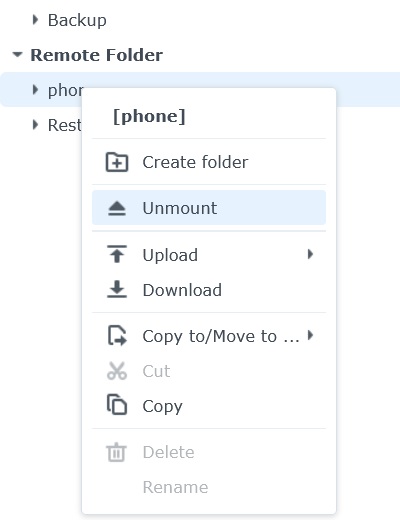Select the Backup tree item
Image resolution: width=400 pixels, height=520 pixels.
pyautogui.click(x=77, y=20)
